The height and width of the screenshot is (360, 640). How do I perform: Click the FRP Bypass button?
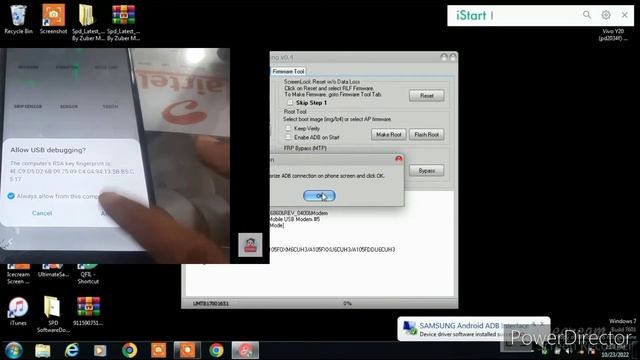click(427, 171)
